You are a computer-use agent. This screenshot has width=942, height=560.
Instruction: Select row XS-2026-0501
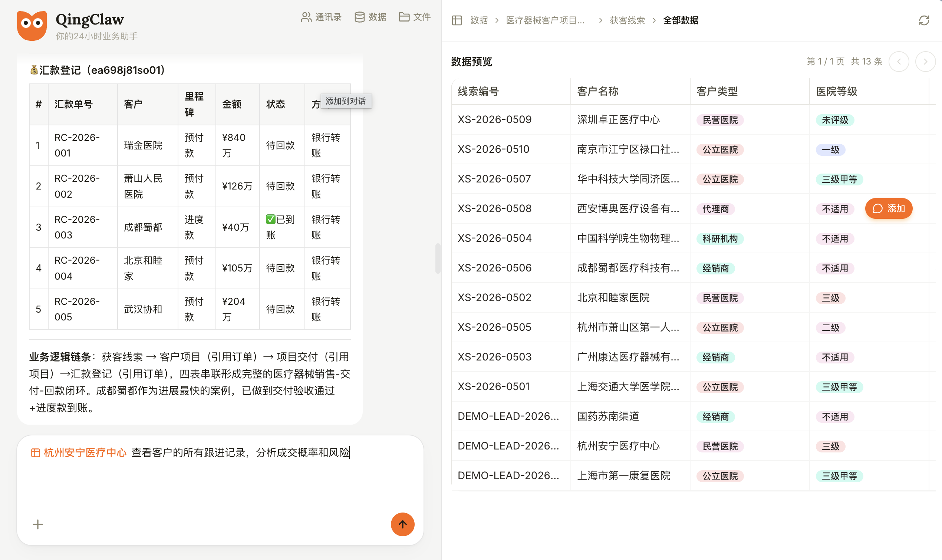coord(694,386)
